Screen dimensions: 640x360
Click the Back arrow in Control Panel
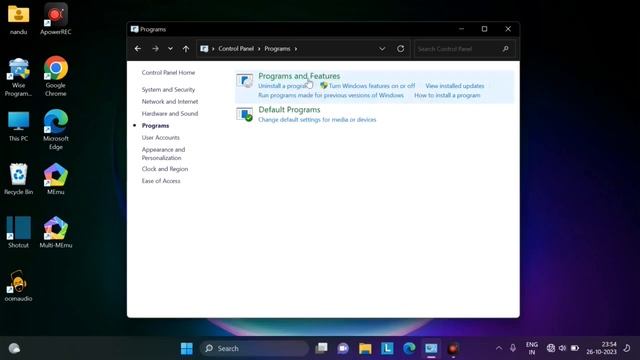click(x=138, y=49)
